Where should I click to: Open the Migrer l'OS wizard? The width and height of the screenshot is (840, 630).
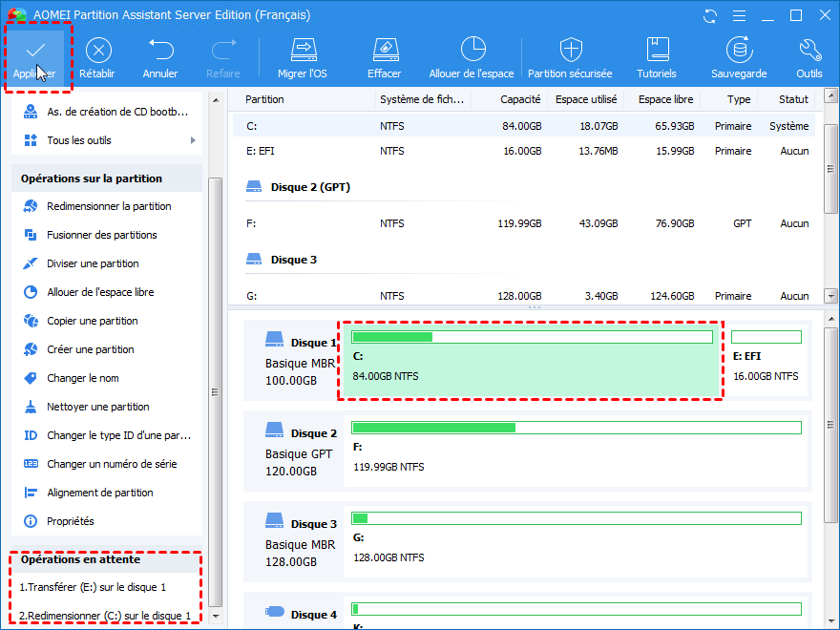pyautogui.click(x=303, y=51)
